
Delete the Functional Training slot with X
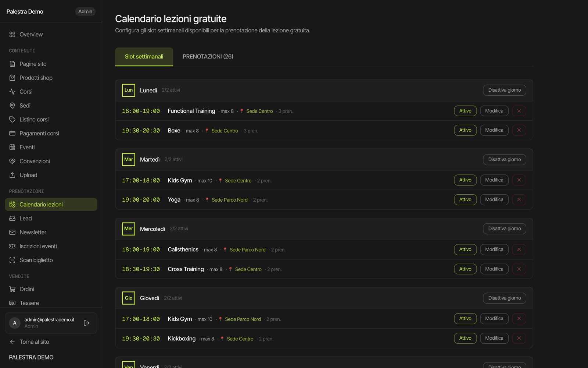(519, 111)
